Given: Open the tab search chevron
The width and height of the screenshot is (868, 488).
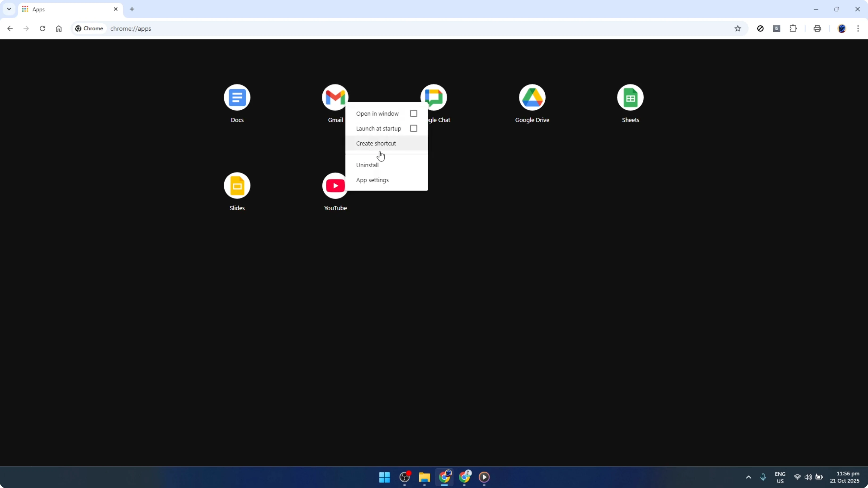Looking at the screenshot, I should (x=9, y=9).
